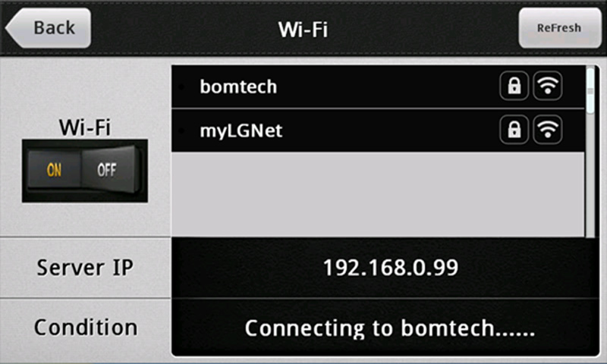Click the Wi-Fi label above the switch
The height and width of the screenshot is (364, 607).
tap(85, 127)
